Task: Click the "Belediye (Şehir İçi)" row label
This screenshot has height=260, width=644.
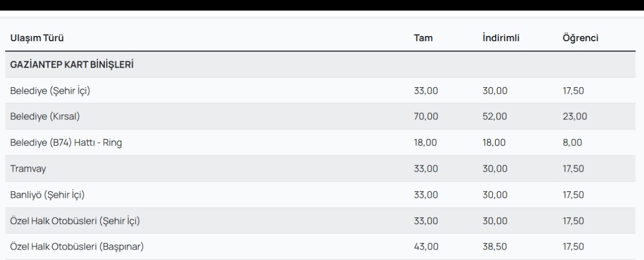Action: [x=50, y=91]
